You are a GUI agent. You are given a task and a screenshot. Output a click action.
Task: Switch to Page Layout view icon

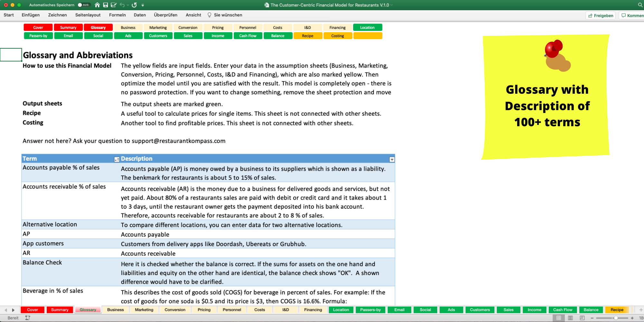pos(570,318)
